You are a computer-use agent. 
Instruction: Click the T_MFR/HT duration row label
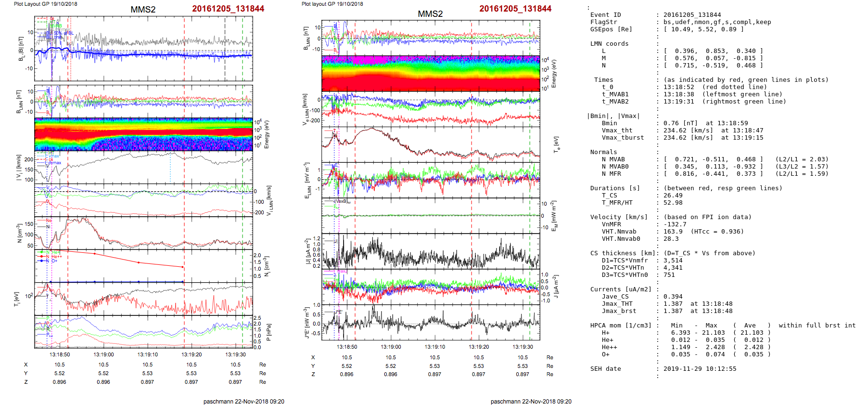(x=617, y=203)
